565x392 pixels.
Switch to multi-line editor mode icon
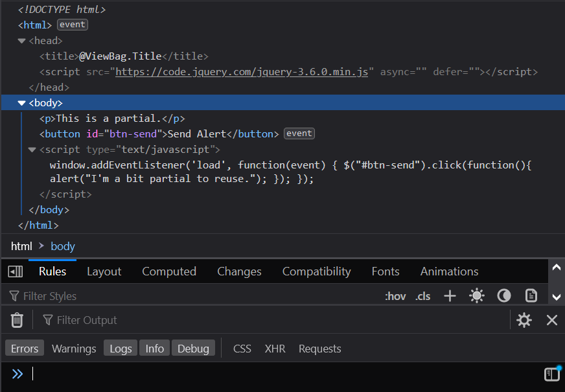pyautogui.click(x=553, y=374)
